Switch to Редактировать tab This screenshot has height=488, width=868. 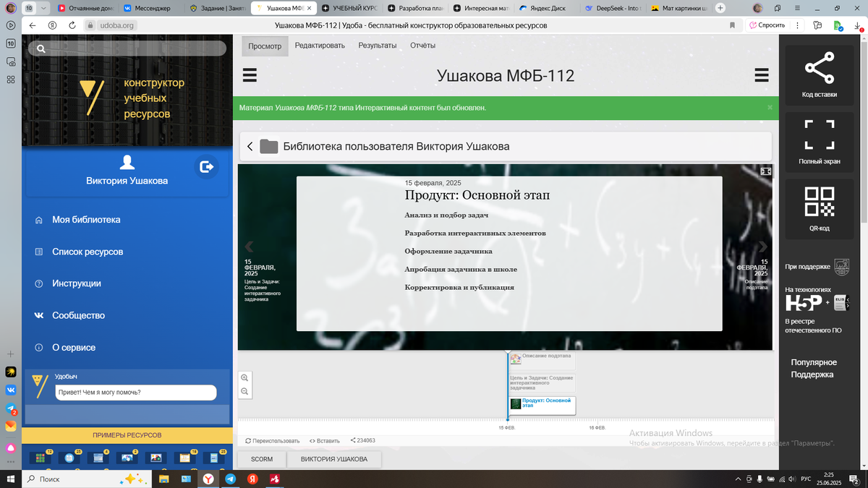pyautogui.click(x=320, y=45)
